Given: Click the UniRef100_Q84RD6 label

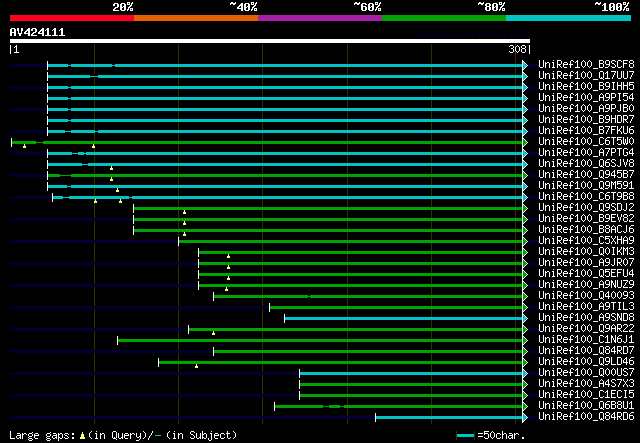Looking at the screenshot, I should click(x=586, y=417).
